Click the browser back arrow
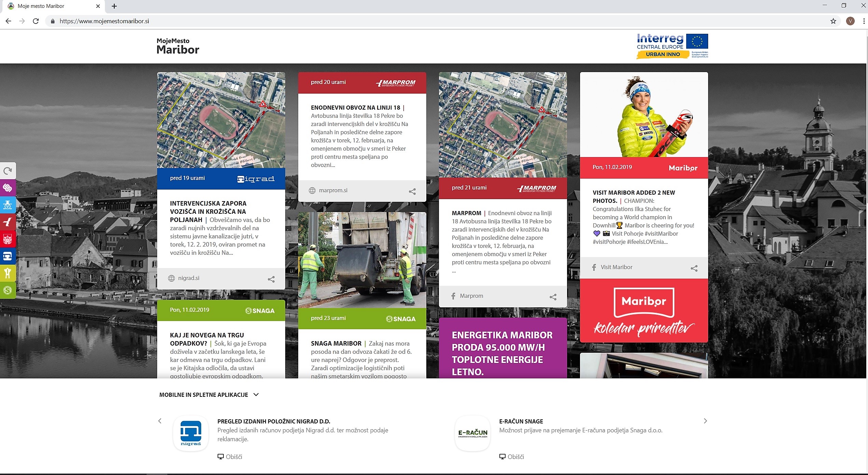Viewport: 868px width, 475px height. [9, 21]
